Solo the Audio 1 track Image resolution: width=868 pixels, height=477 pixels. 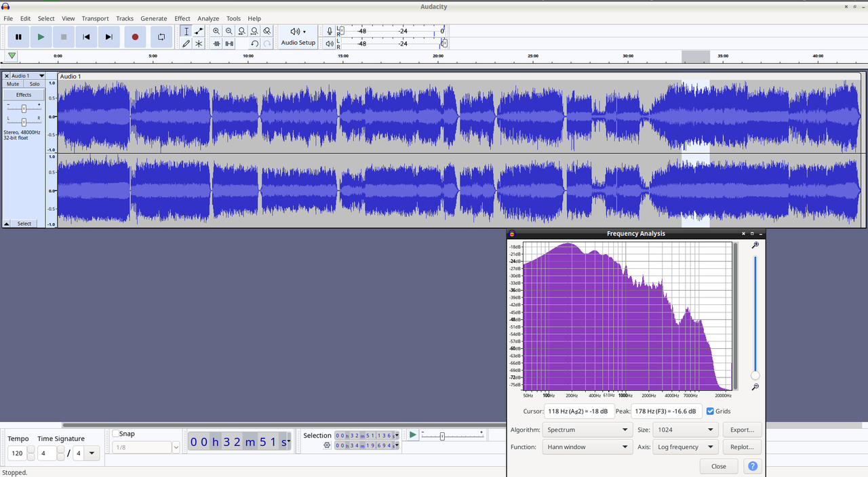pyautogui.click(x=35, y=84)
